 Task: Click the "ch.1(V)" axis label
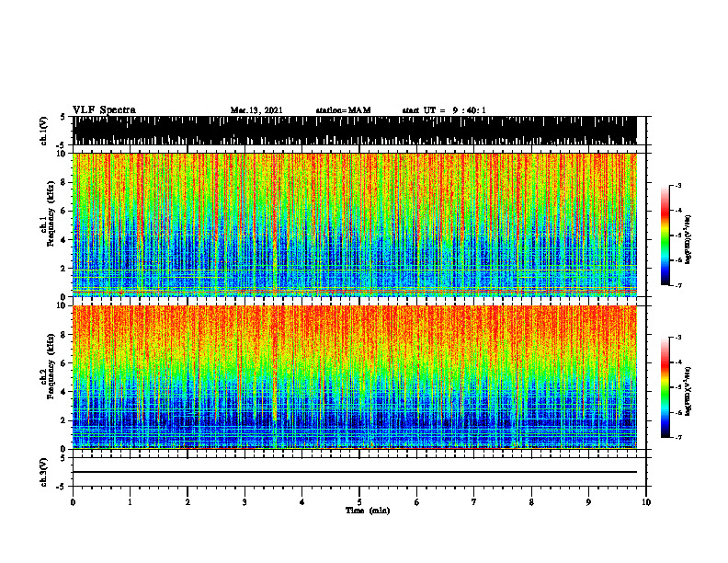(43, 131)
